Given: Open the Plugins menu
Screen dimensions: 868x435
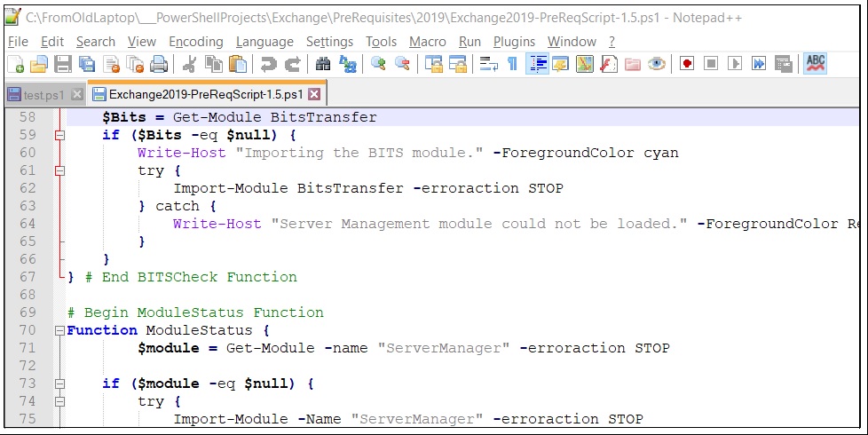Looking at the screenshot, I should [x=514, y=42].
